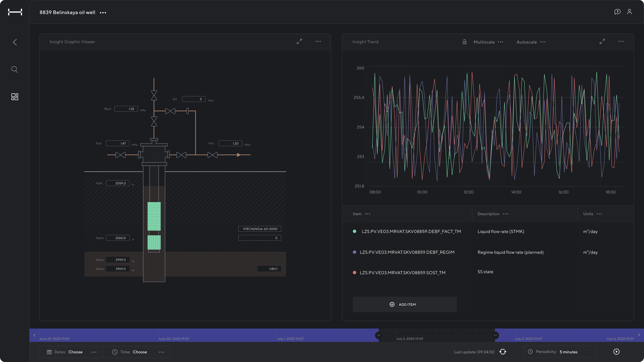The image size is (644, 362).
Task: Click the left handle of the timeline range
Action: click(x=378, y=335)
